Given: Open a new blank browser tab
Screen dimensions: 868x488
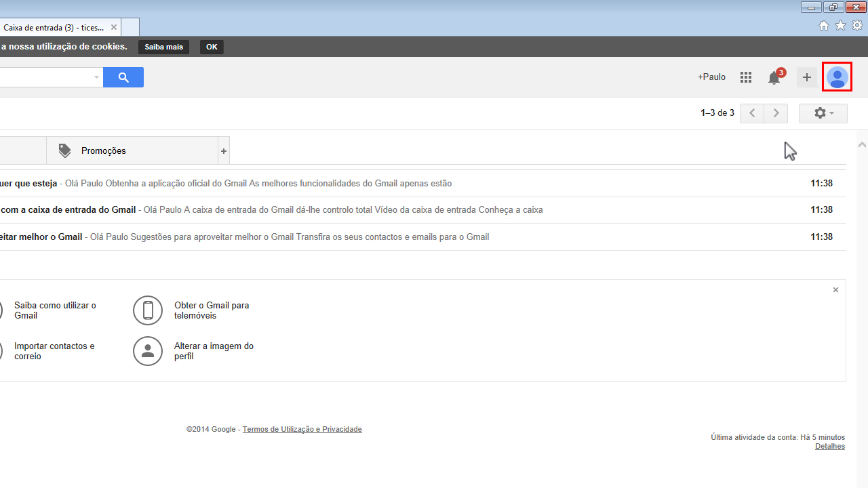Looking at the screenshot, I should (x=130, y=28).
